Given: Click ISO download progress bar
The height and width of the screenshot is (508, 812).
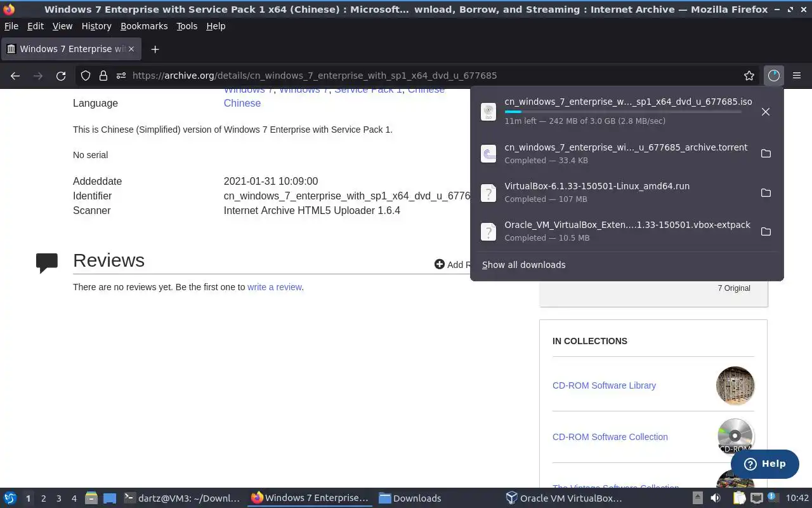Looking at the screenshot, I should coord(623,112).
